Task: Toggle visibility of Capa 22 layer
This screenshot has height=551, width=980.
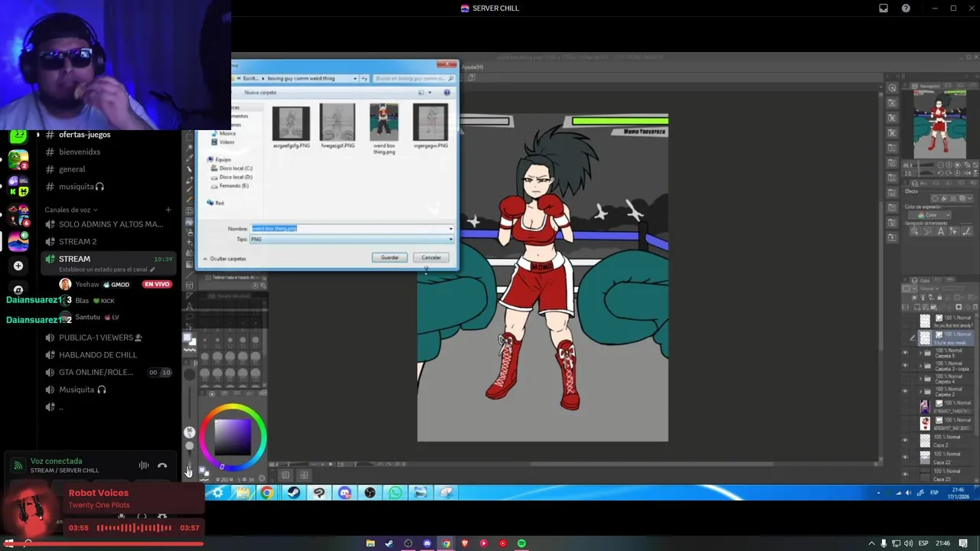Action: (x=906, y=458)
